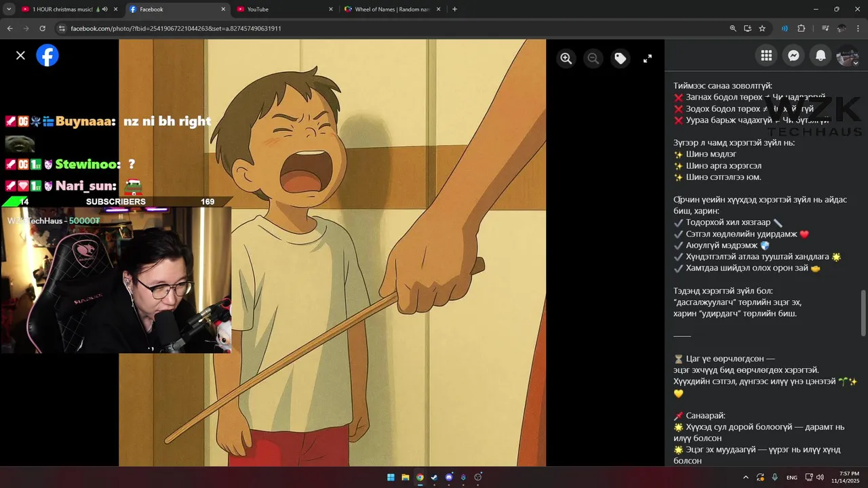Select the Facebook tab

tap(178, 9)
